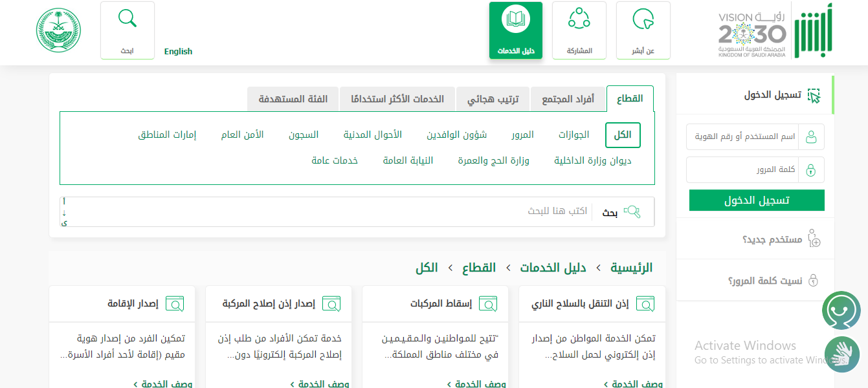Filter by إمارات المناطق sector
This screenshot has height=388, width=868.
pos(167,135)
